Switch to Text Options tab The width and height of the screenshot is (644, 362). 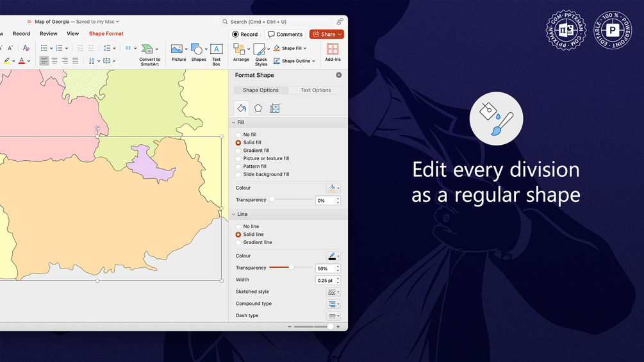click(x=315, y=90)
